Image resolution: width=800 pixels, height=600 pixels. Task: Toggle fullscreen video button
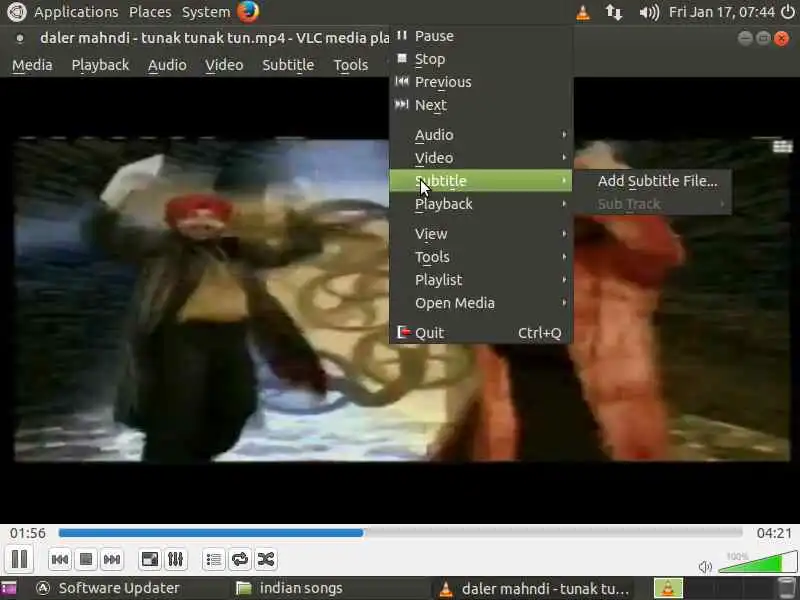coord(149,560)
